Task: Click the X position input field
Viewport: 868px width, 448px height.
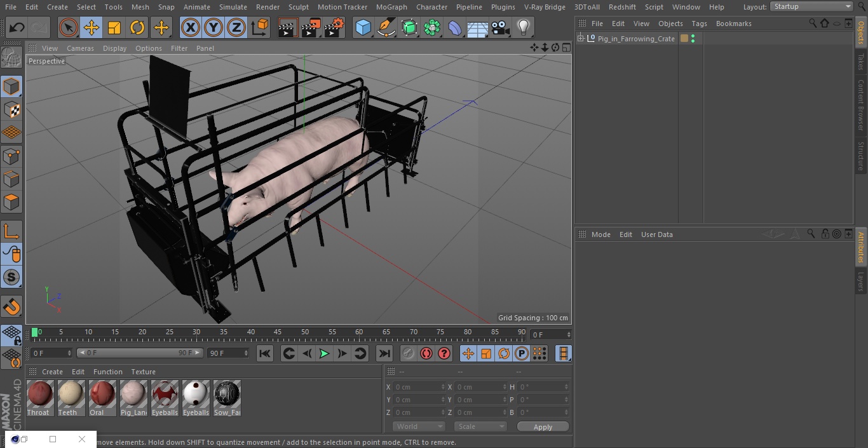Action: [419, 387]
